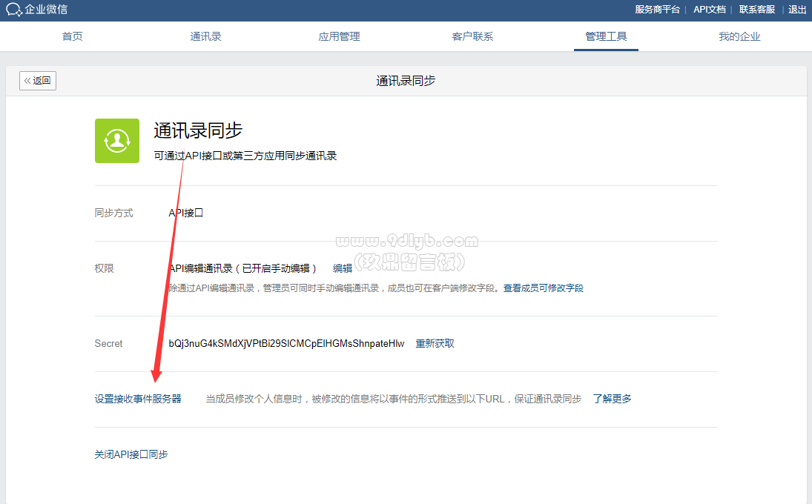The width and height of the screenshot is (812, 504).
Task: Click 关闭API接口同步
Action: click(x=131, y=454)
